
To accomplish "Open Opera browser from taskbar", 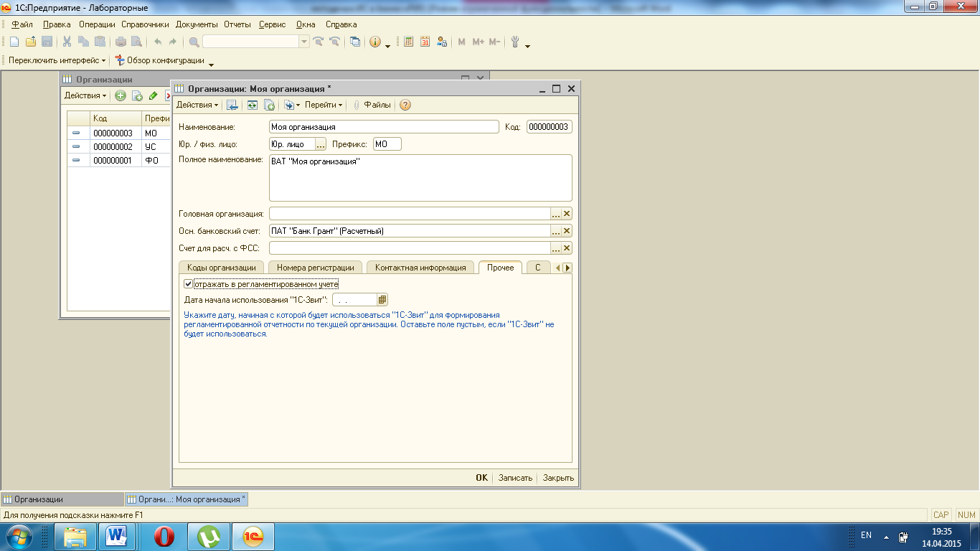I will pos(164,535).
